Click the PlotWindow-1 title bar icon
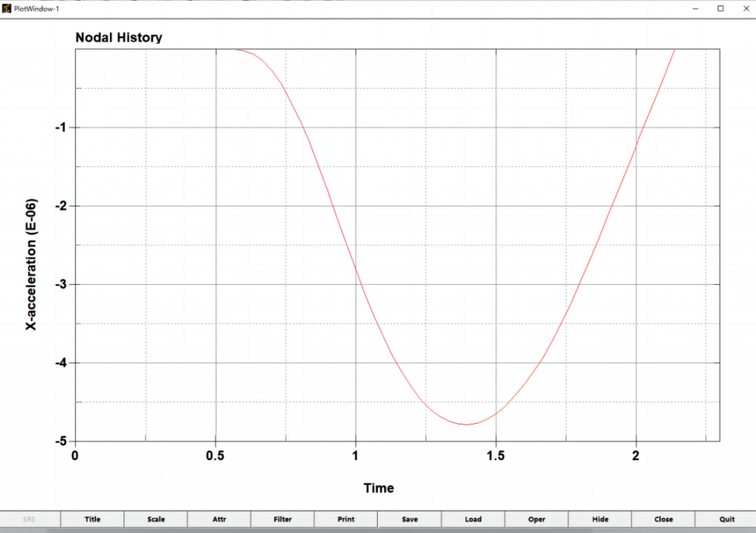756x533 pixels. pos(7,8)
